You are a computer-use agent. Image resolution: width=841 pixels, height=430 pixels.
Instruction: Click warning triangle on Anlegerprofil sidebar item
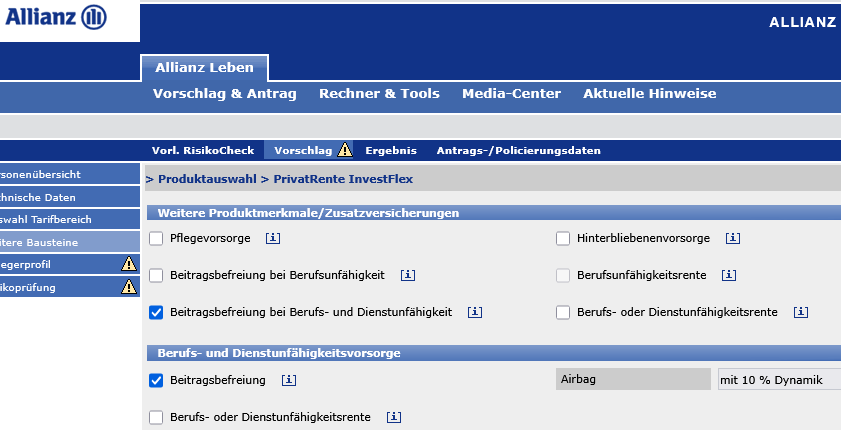click(129, 264)
